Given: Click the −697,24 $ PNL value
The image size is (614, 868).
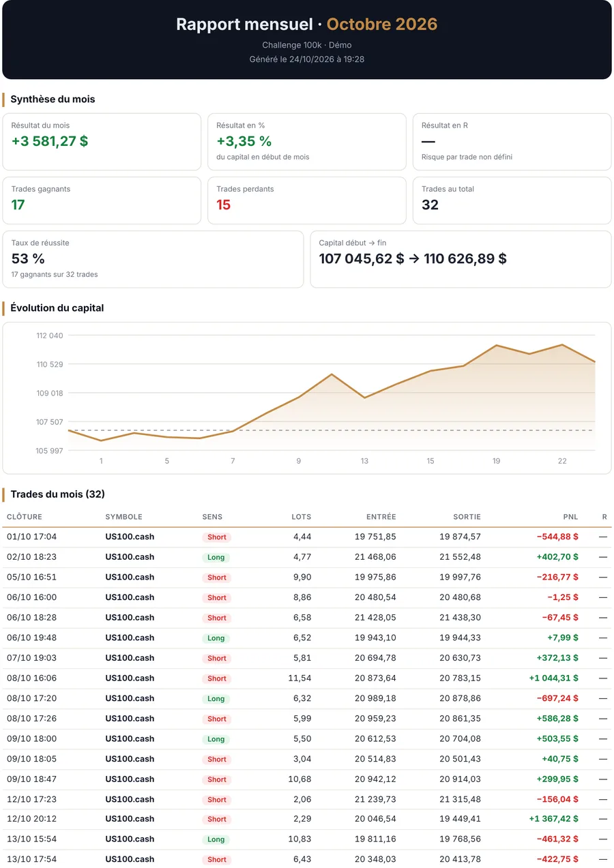Looking at the screenshot, I should pos(557,698).
